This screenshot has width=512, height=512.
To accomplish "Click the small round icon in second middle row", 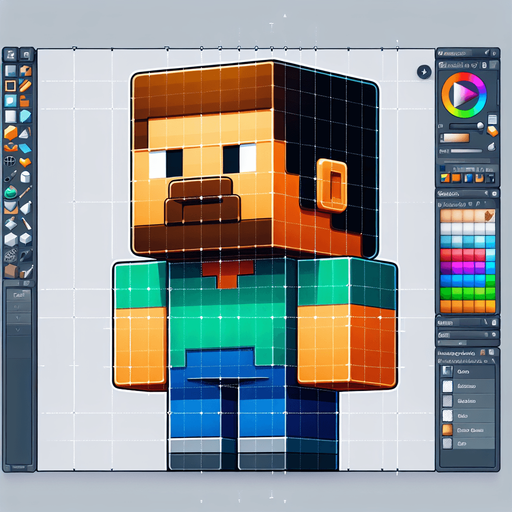I will [x=494, y=334].
